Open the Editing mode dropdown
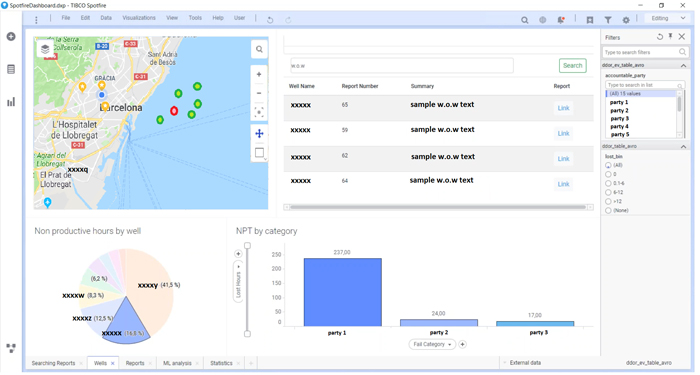Screen dimensions: 700x375 pyautogui.click(x=668, y=19)
